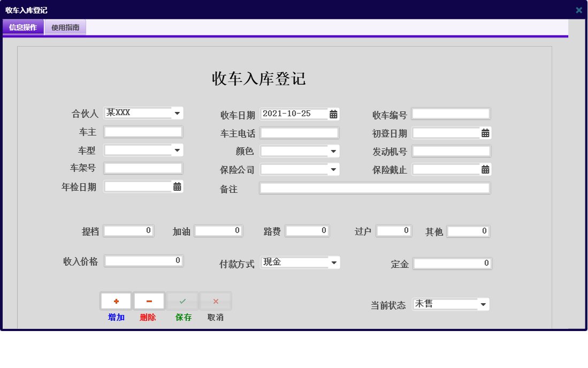Expand the 当前状态 dropdown showing 未售
The width and height of the screenshot is (588, 368).
(x=483, y=304)
